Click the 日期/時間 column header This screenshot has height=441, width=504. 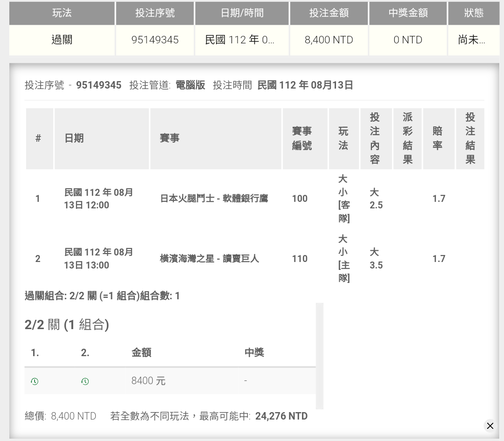242,13
